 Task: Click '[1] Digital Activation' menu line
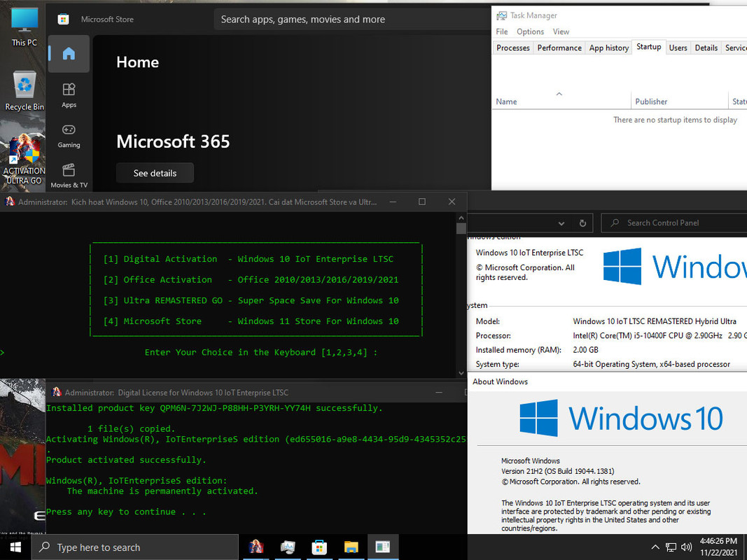249,259
